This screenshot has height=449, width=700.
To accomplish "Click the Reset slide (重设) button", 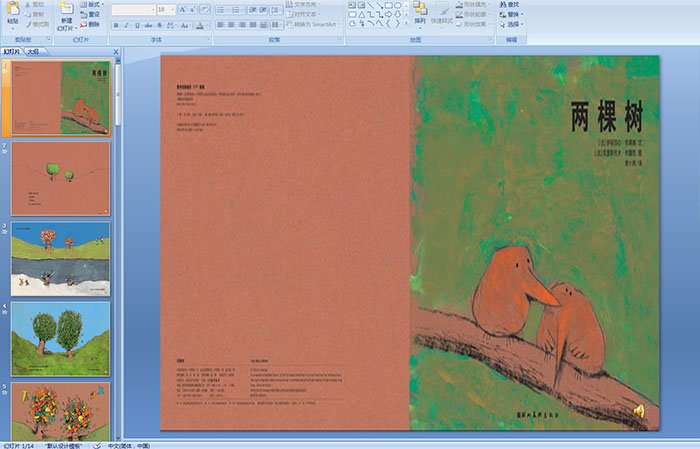I will coord(90,14).
